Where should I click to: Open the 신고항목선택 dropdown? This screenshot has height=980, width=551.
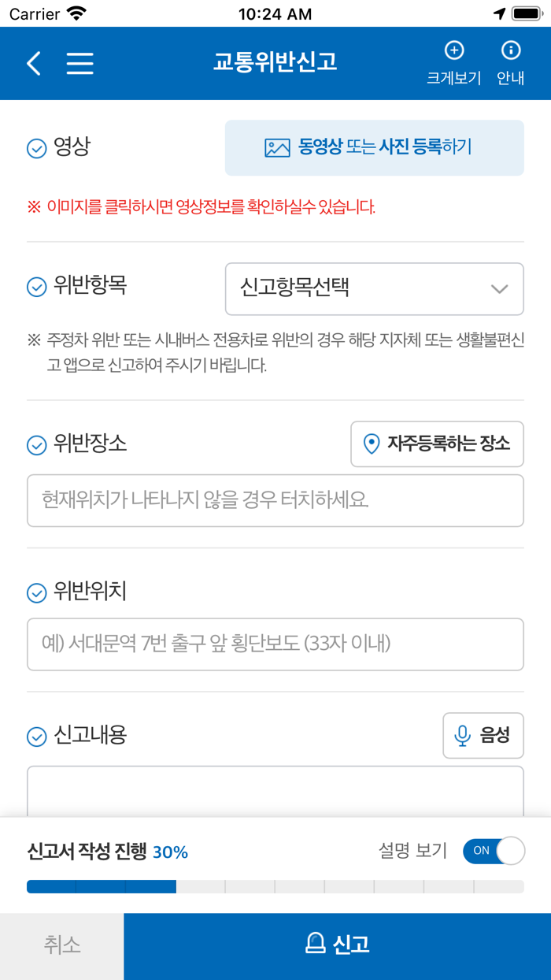pyautogui.click(x=374, y=289)
